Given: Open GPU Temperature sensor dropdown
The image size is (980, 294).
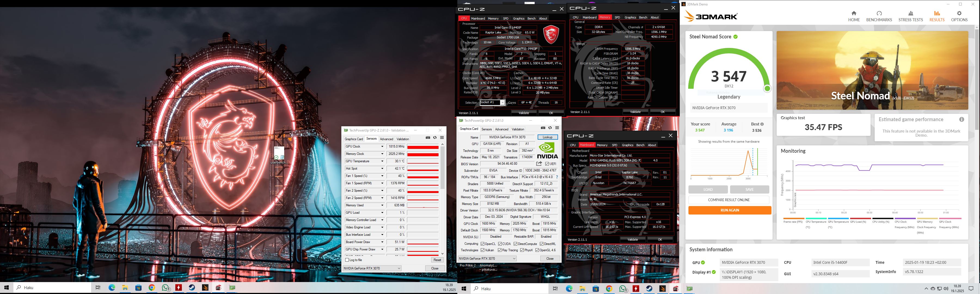Looking at the screenshot, I should coord(382,161).
